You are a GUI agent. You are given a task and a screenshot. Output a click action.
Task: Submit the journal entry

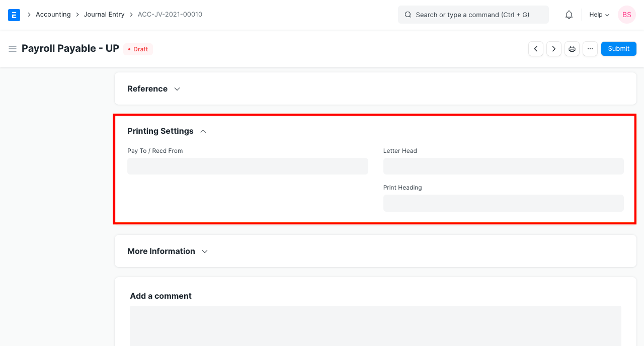(x=618, y=48)
